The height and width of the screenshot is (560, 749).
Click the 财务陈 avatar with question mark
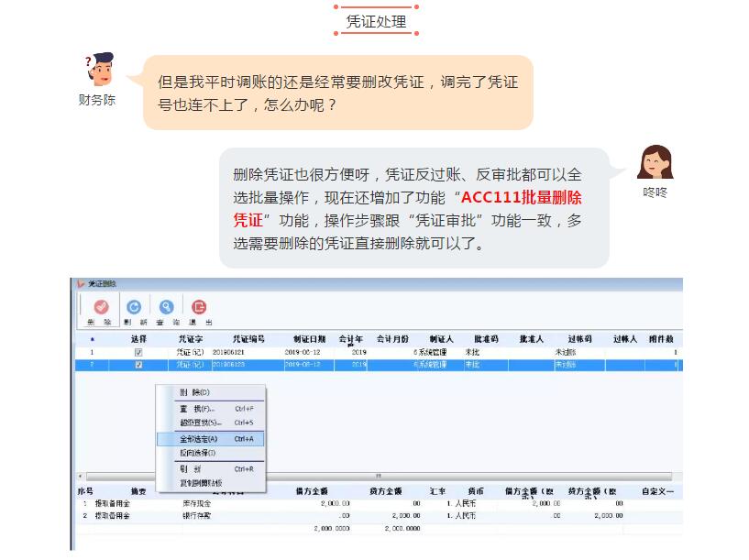point(98,71)
